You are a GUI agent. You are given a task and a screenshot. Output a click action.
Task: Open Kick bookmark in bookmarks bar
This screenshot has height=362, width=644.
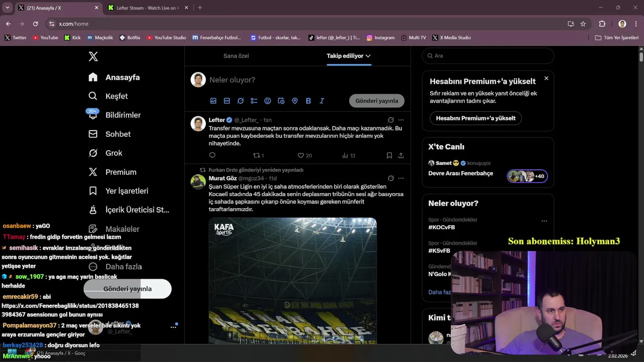point(72,38)
